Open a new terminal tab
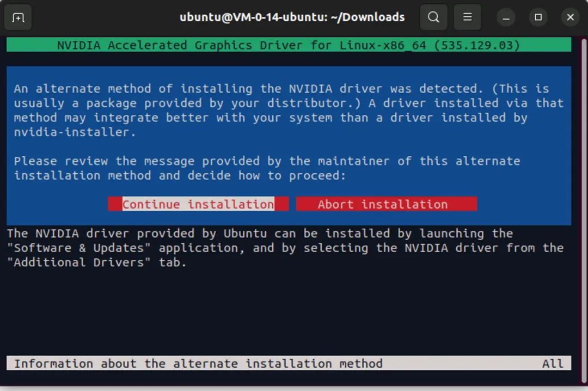588x391 pixels. 17,17
